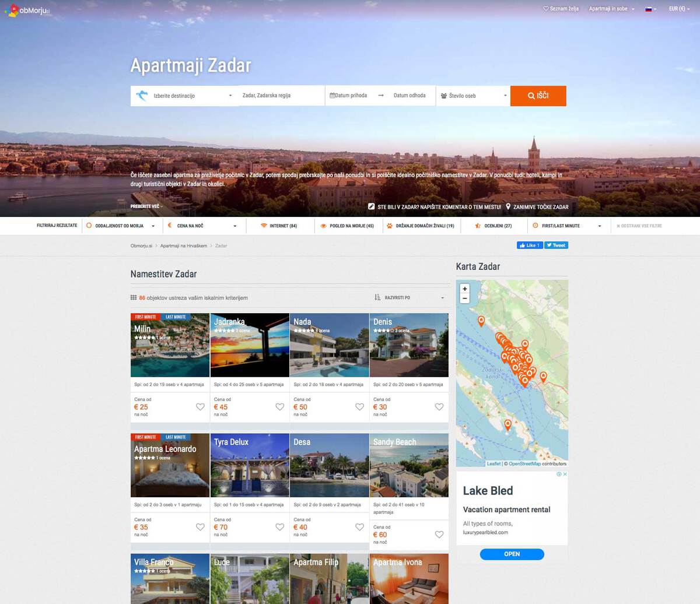This screenshot has height=604, width=700.
Task: Toggle the Internet (84) filter
Action: pos(279,226)
